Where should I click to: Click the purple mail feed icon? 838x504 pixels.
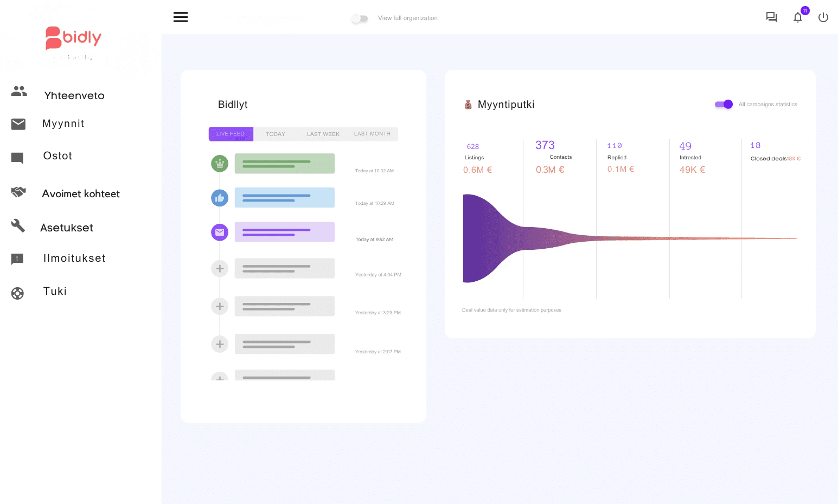click(220, 232)
